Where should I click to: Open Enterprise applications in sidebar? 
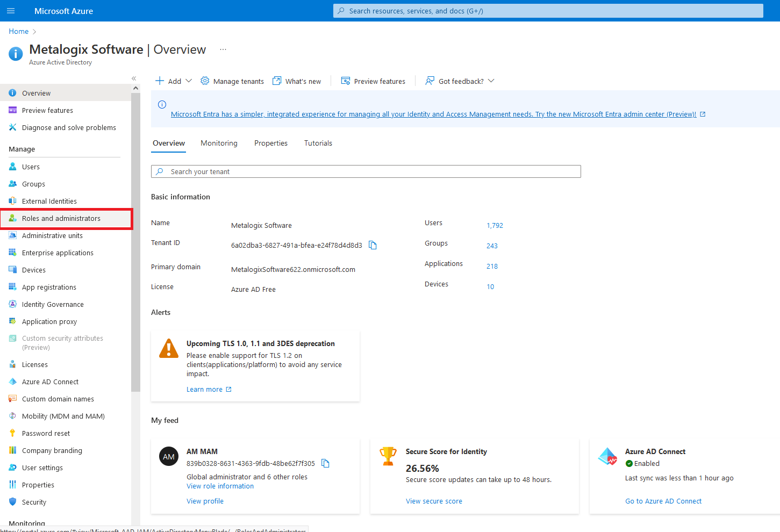click(58, 253)
